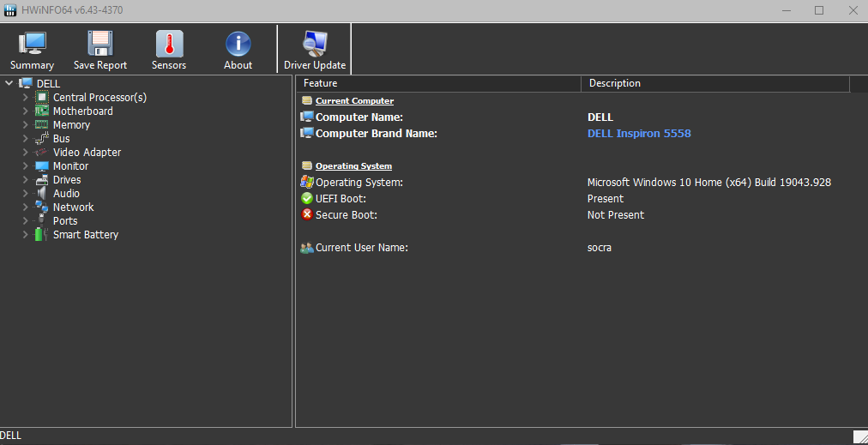Select the Network tree item
This screenshot has width=868, height=445.
73,207
